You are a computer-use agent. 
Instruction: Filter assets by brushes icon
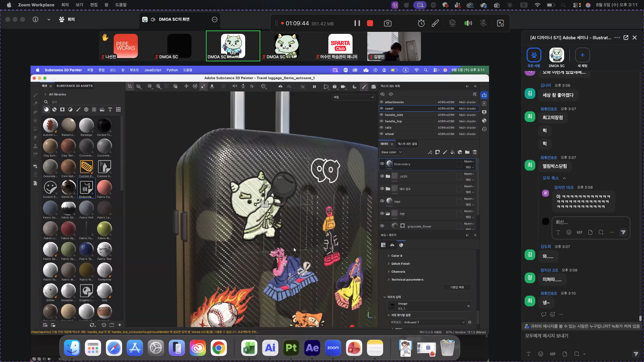coord(78,110)
